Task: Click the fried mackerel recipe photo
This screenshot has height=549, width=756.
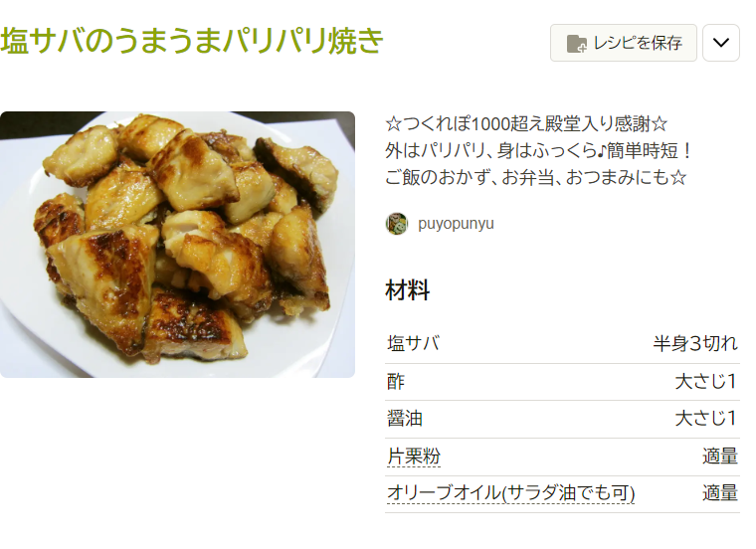Action: coord(177,245)
